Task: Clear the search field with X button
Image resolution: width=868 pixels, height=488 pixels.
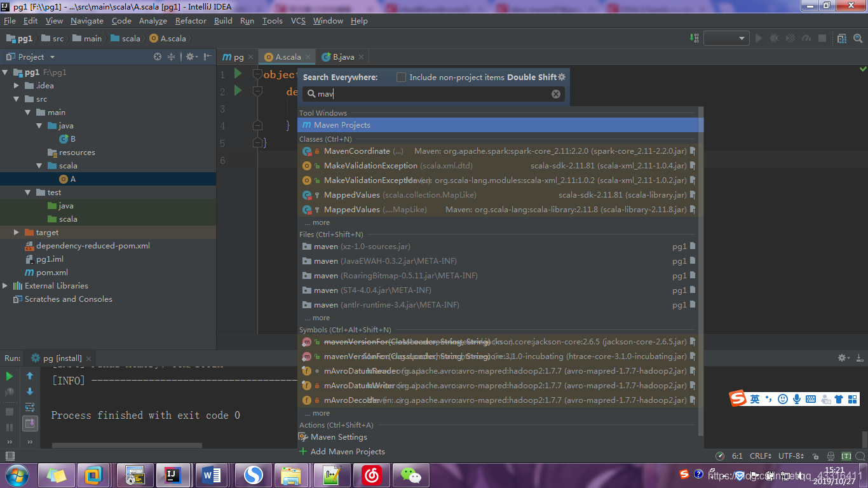Action: tap(556, 94)
